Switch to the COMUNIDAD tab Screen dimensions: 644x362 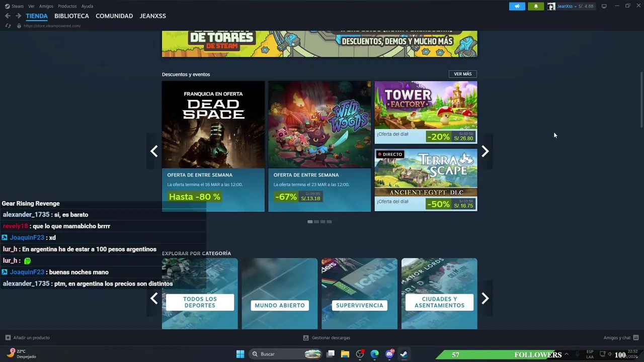click(x=114, y=16)
